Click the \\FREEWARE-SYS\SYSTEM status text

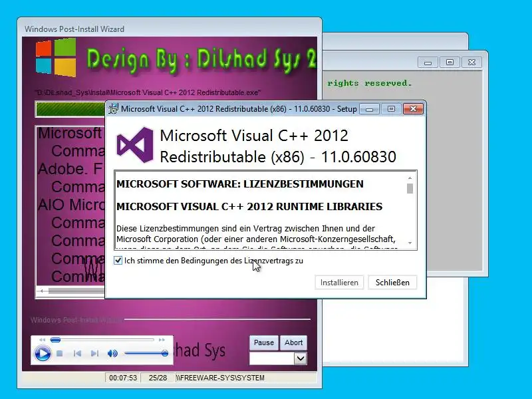220,378
